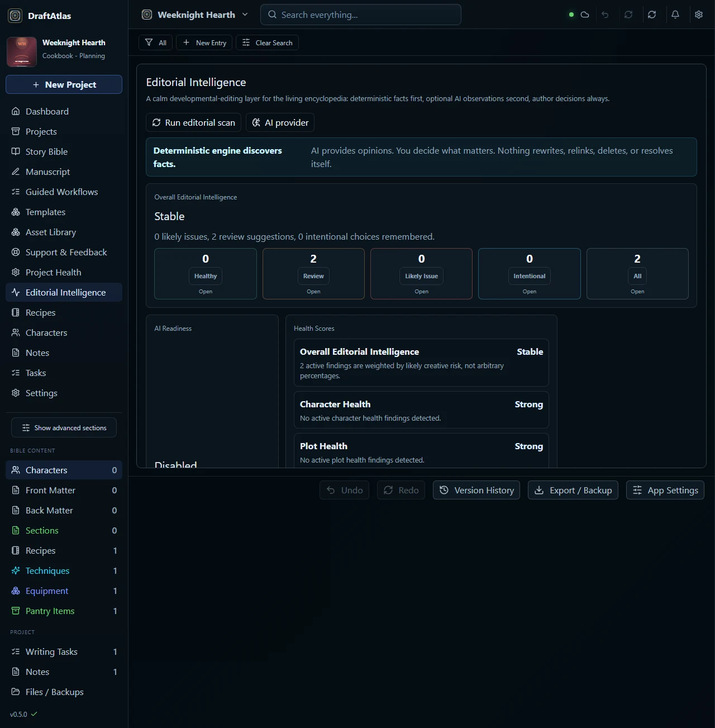Create a New Entry
Viewport: 715px width, 728px height.
tap(204, 42)
